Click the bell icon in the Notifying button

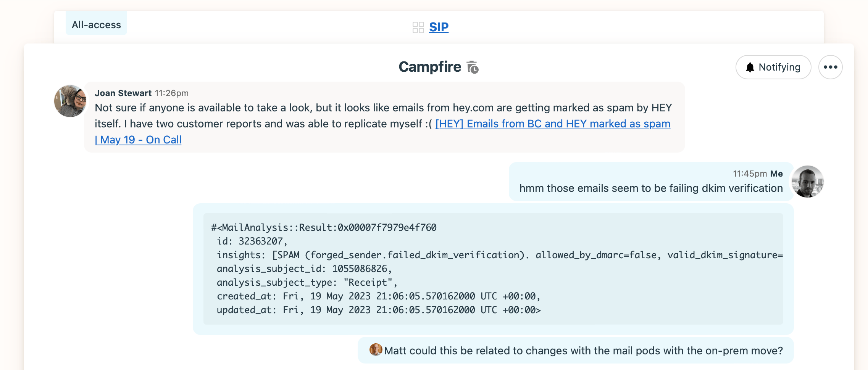click(x=750, y=67)
